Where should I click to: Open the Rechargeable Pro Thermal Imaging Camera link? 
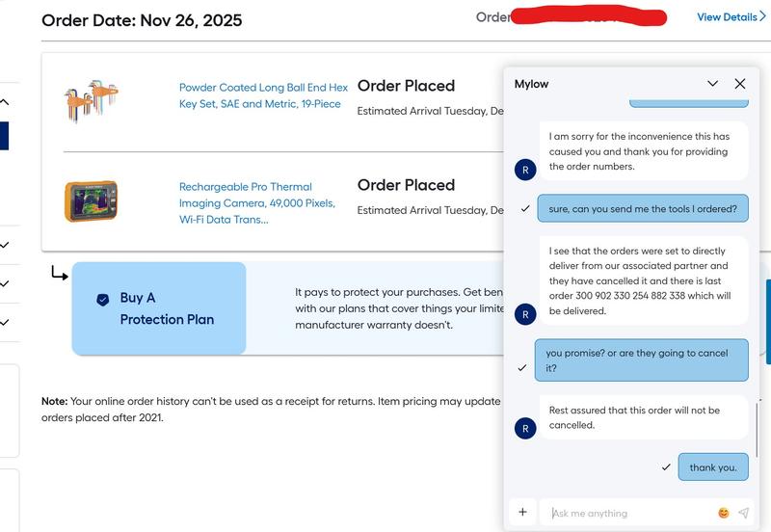(x=256, y=202)
